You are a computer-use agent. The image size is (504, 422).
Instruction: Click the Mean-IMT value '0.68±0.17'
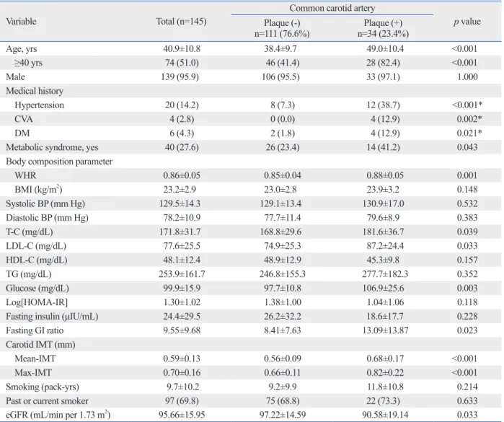coord(385,359)
